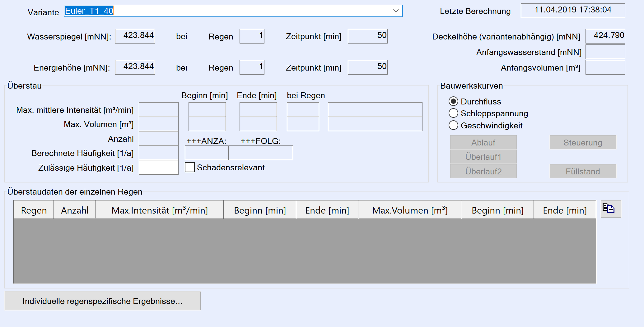Click the Max.Volumen column header
The image size is (644, 327).
[x=409, y=210]
